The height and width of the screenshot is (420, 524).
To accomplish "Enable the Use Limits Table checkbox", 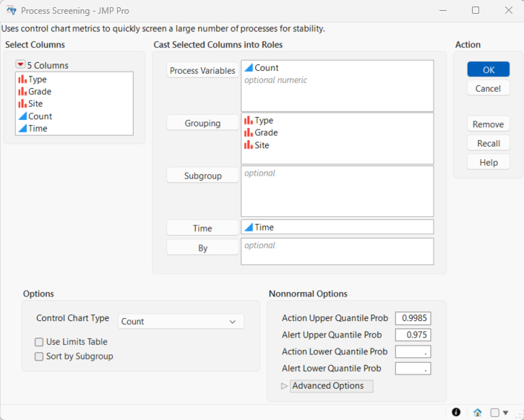I will 39,342.
